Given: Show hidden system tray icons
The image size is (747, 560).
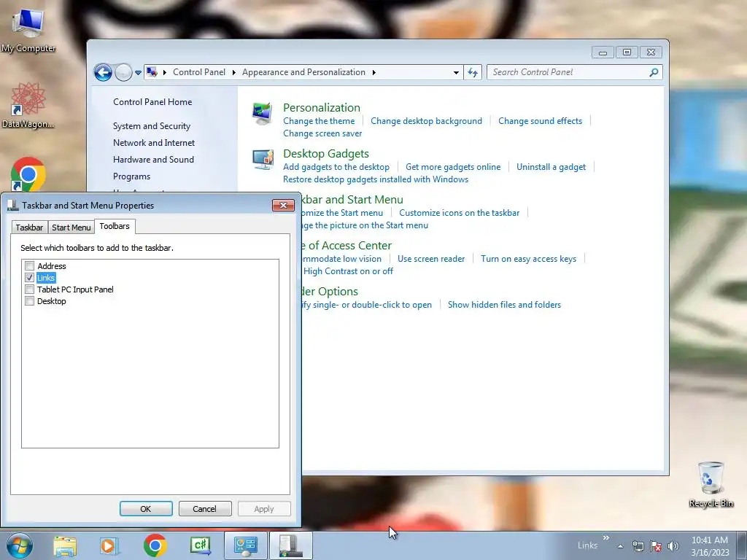Looking at the screenshot, I should pyautogui.click(x=620, y=546).
